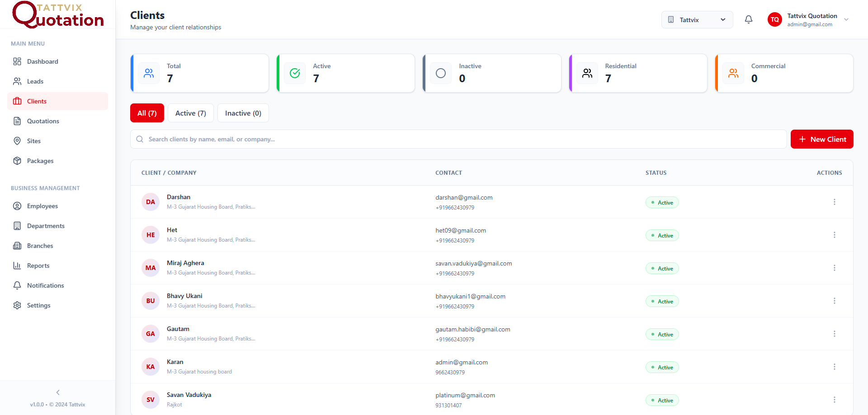Collapse the sidebar with the chevron
Image resolution: width=868 pixels, height=415 pixels.
(57, 392)
